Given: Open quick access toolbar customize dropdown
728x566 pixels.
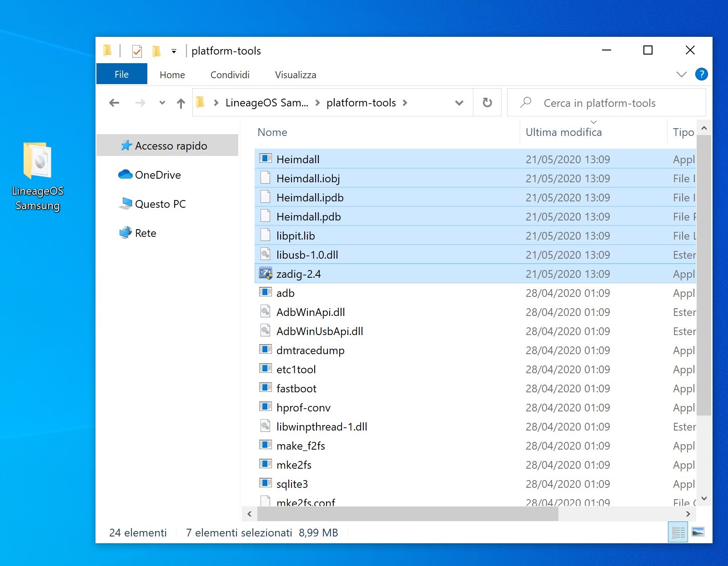Looking at the screenshot, I should tap(174, 51).
